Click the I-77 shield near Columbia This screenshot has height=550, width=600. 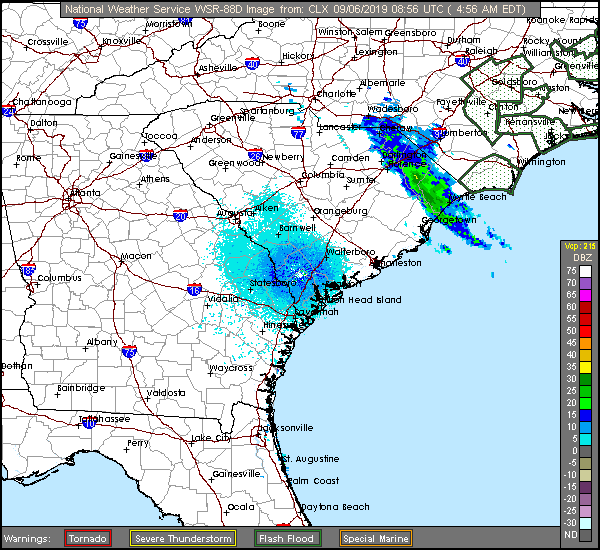pyautogui.click(x=298, y=133)
